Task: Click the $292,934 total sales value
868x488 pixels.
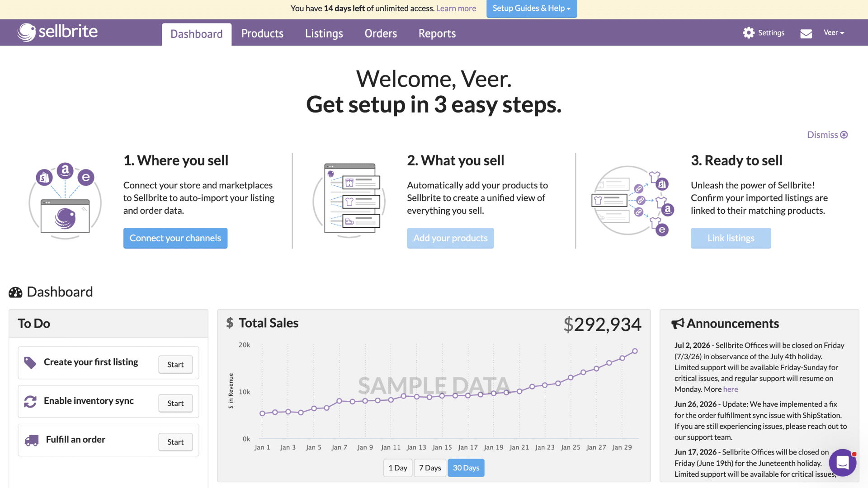Action: [x=602, y=324]
